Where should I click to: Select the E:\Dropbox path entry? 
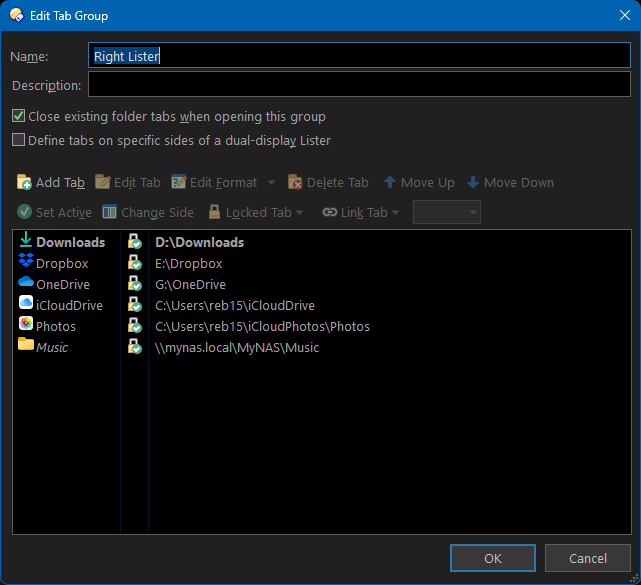click(x=188, y=264)
